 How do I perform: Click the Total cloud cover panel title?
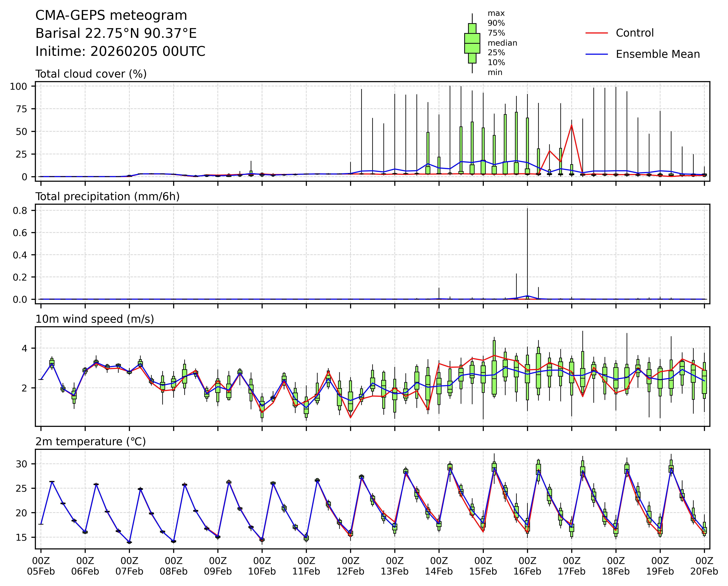(91, 74)
